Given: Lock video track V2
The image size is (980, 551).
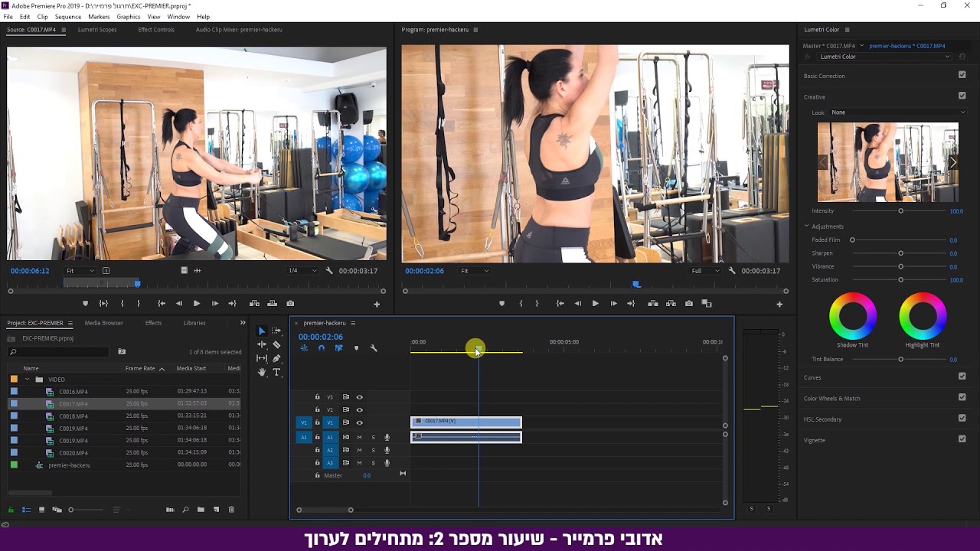Looking at the screenshot, I should (x=317, y=409).
